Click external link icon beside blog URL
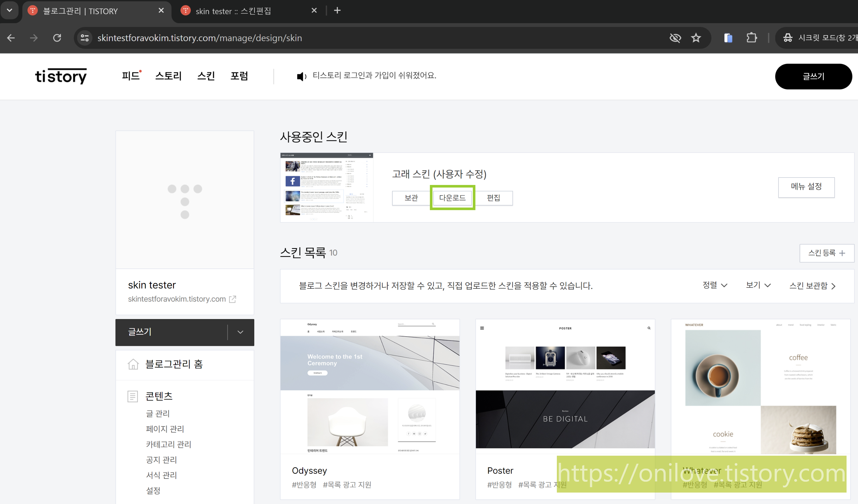Viewport: 858px width, 504px height. [233, 299]
